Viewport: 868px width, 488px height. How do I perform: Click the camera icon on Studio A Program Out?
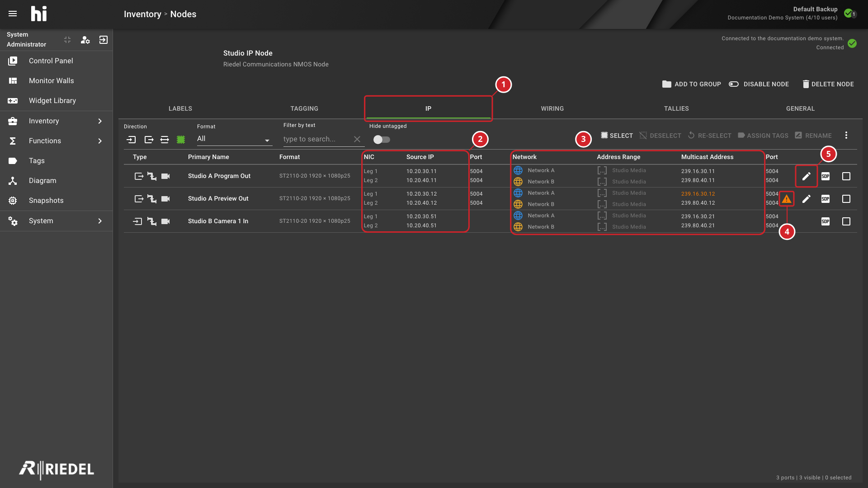[x=165, y=176]
